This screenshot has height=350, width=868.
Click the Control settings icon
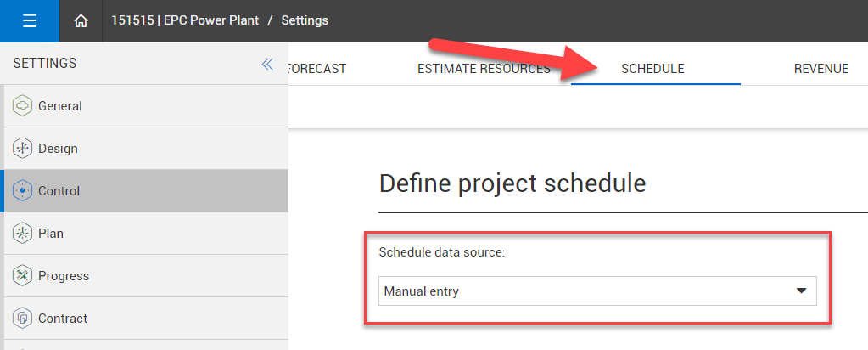(22, 191)
